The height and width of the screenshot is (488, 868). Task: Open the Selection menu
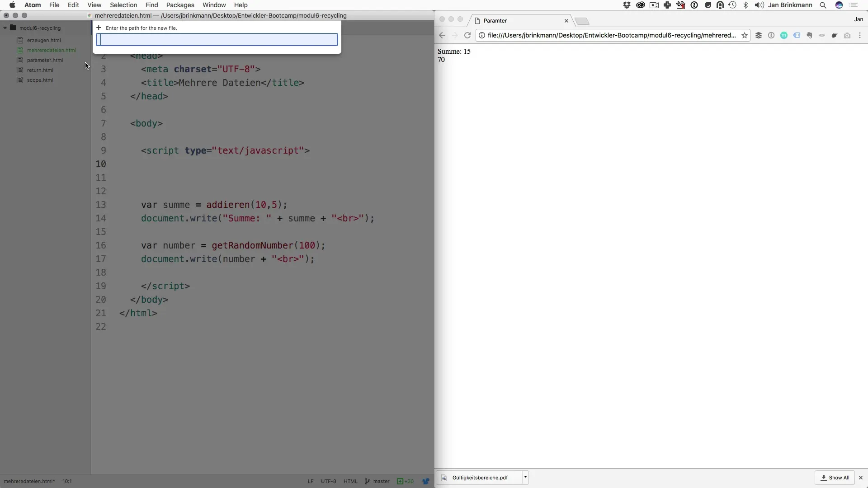(x=123, y=5)
